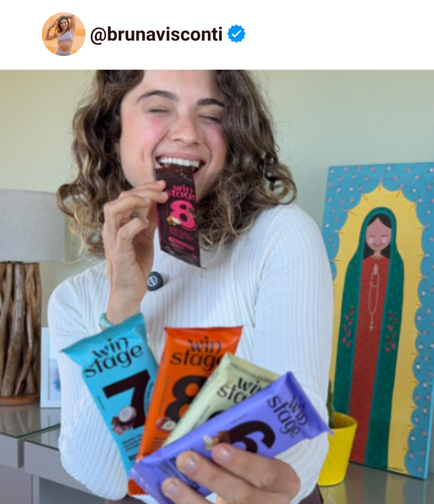Click the coconut image on blue bar
Image resolution: width=434 pixels, height=504 pixels.
(127, 415)
